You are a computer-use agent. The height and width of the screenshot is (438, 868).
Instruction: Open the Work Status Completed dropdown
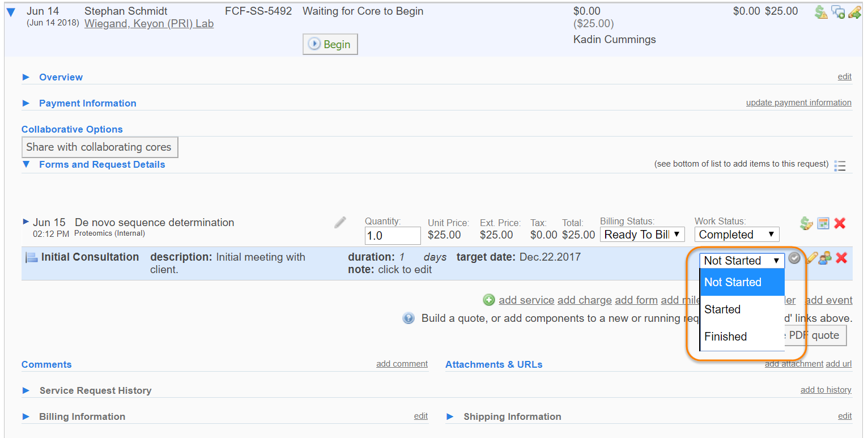click(x=736, y=235)
